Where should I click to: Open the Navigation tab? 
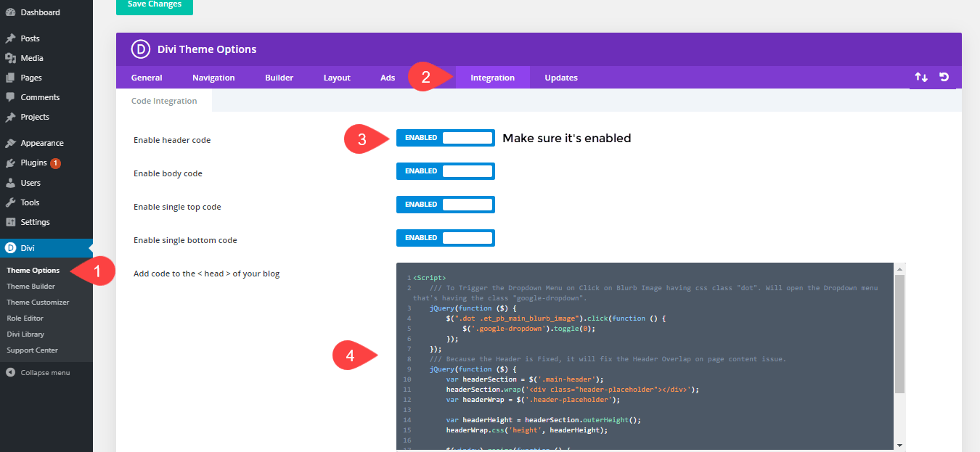(x=213, y=78)
